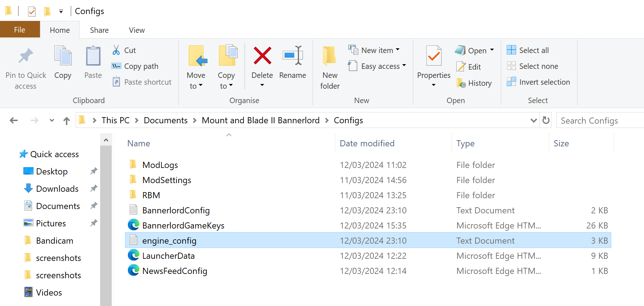
Task: Open Bandicam folder in the sidebar
Action: 54,241
